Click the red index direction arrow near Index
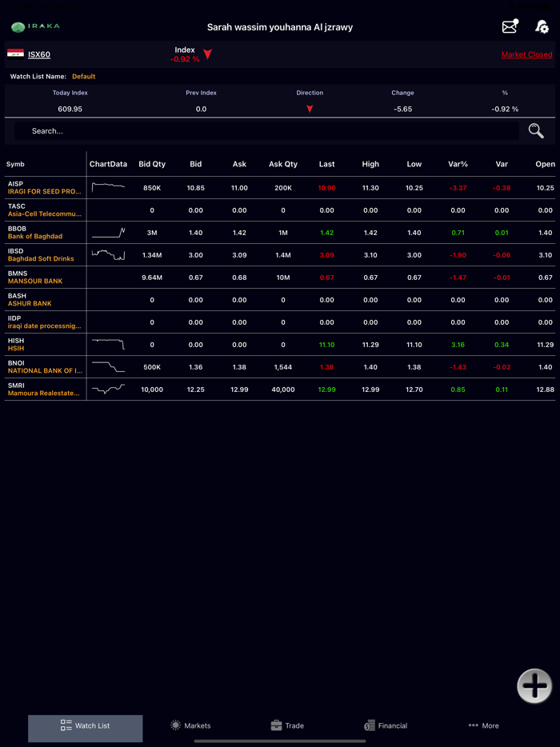The image size is (560, 747). (x=207, y=54)
